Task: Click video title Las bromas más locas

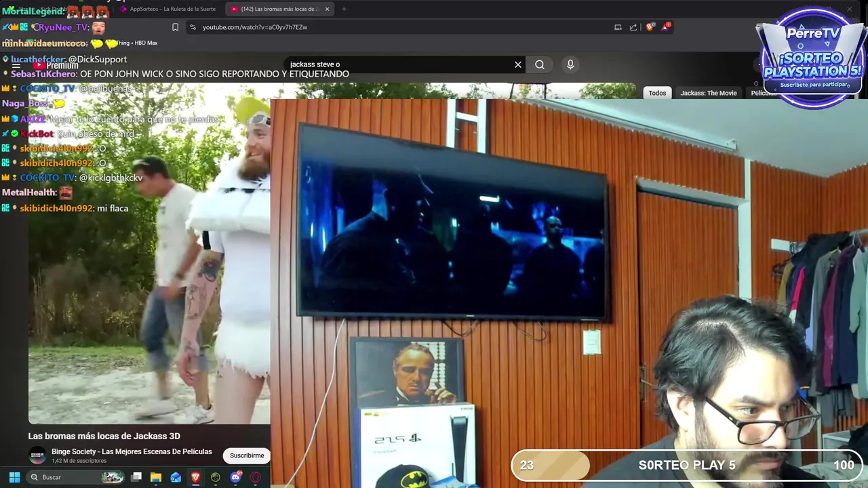Action: [x=104, y=436]
